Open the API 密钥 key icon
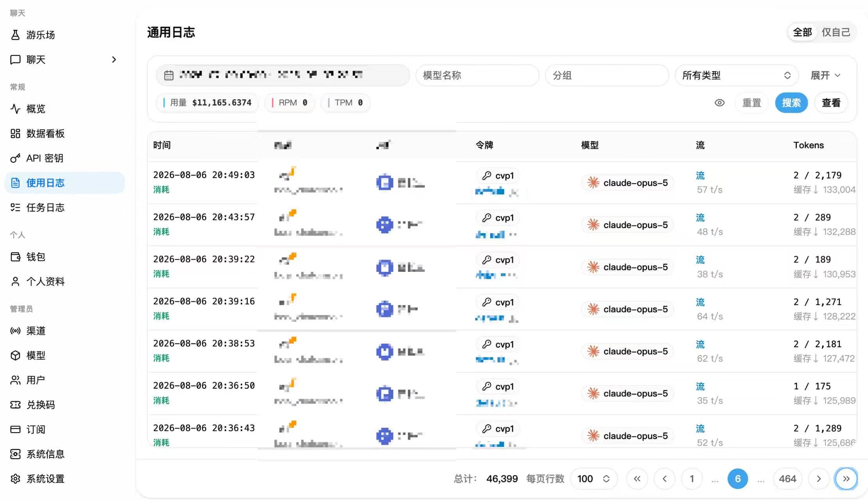Viewport: 868px width, 500px height. [15, 158]
